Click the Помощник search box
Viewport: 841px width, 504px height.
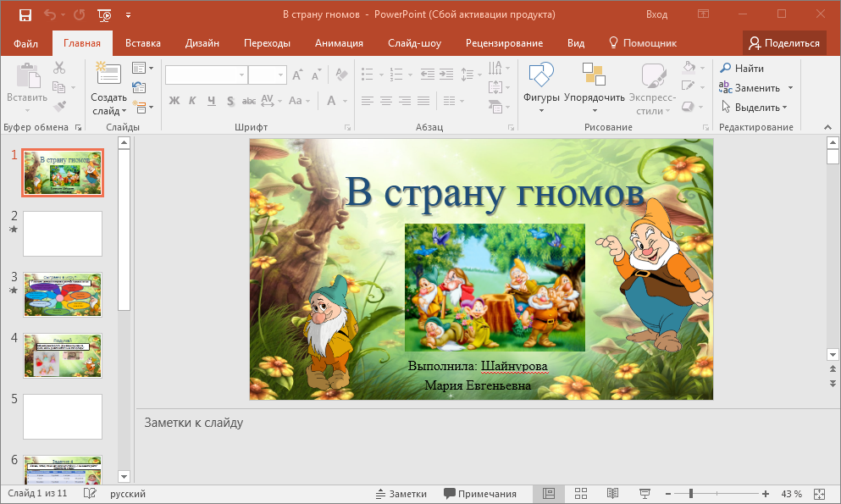pyautogui.click(x=643, y=43)
